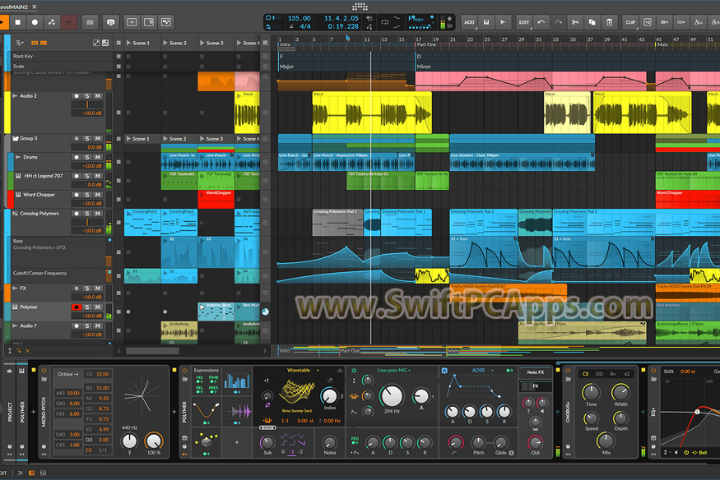This screenshot has height=480, width=720.
Task: Expand the Drums track triangle
Action: (x=18, y=157)
